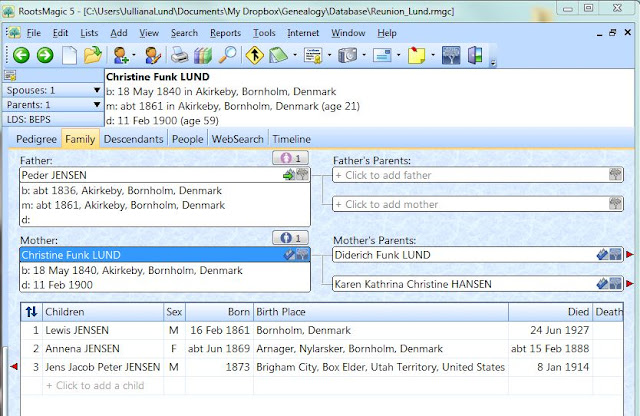Switch to the Timeline tab
The image size is (640, 416).
[291, 139]
